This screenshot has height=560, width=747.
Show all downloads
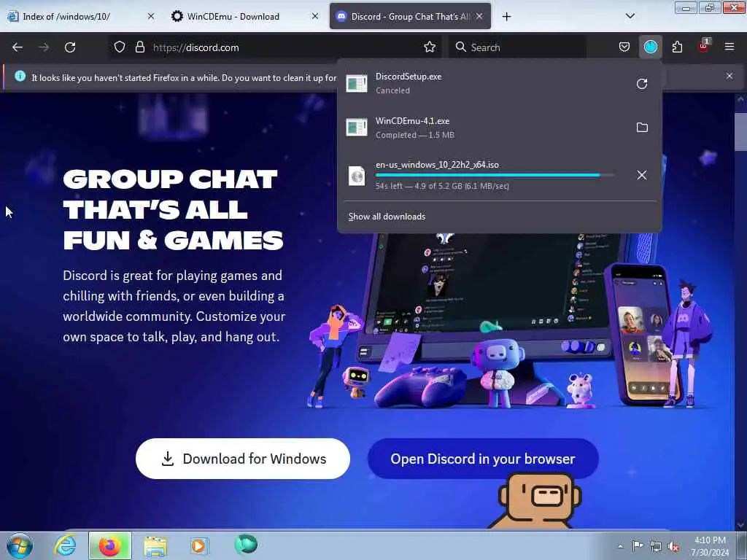[x=387, y=217]
